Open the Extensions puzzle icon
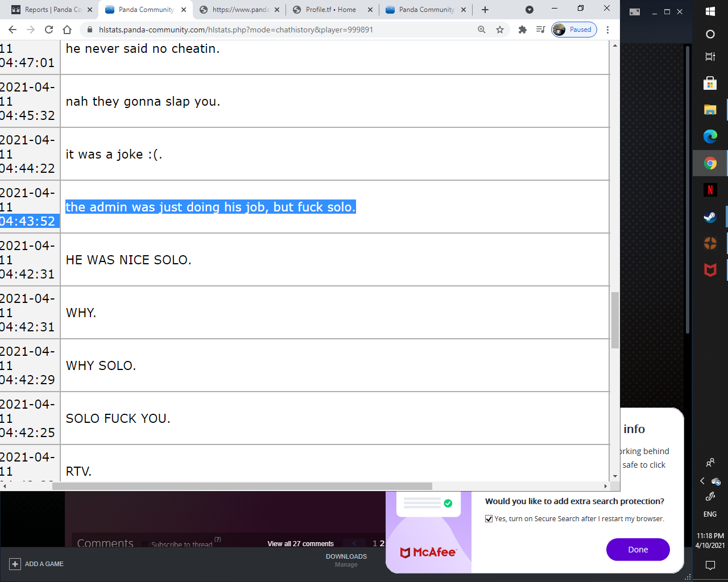This screenshot has width=728, height=582. pyautogui.click(x=522, y=30)
